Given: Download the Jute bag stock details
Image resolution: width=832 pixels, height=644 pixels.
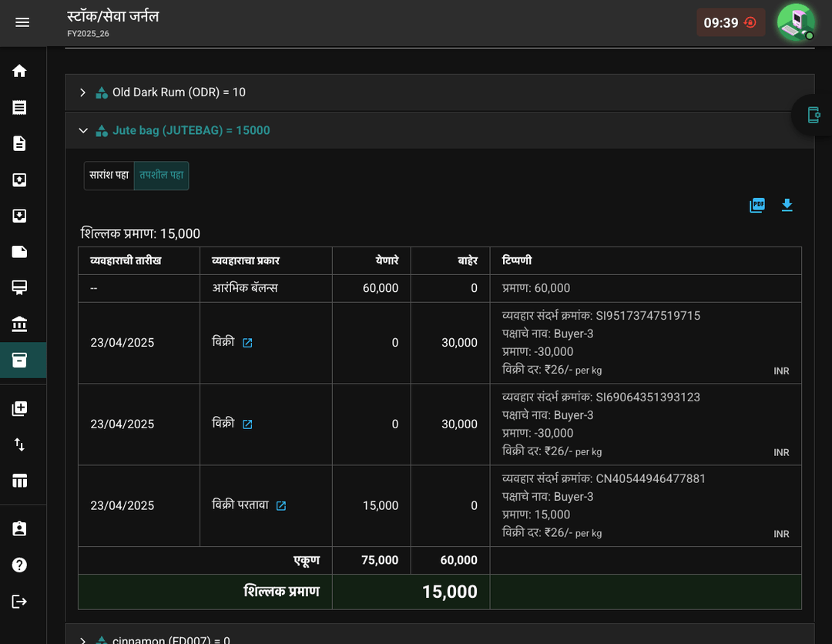Looking at the screenshot, I should pos(787,206).
